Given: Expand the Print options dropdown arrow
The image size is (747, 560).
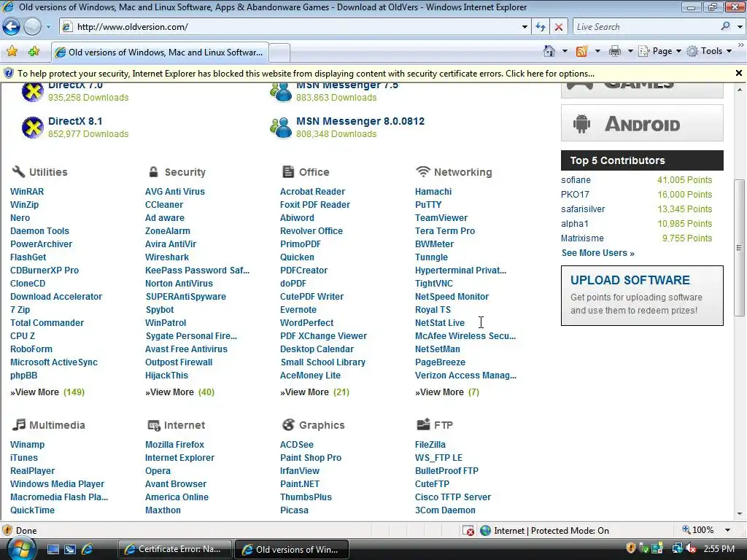Looking at the screenshot, I should pos(630,51).
